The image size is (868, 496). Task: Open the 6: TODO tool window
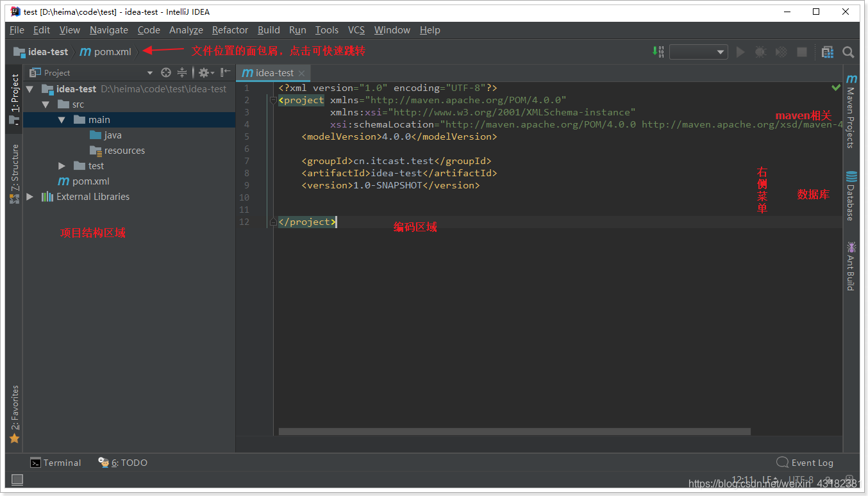[x=122, y=463]
